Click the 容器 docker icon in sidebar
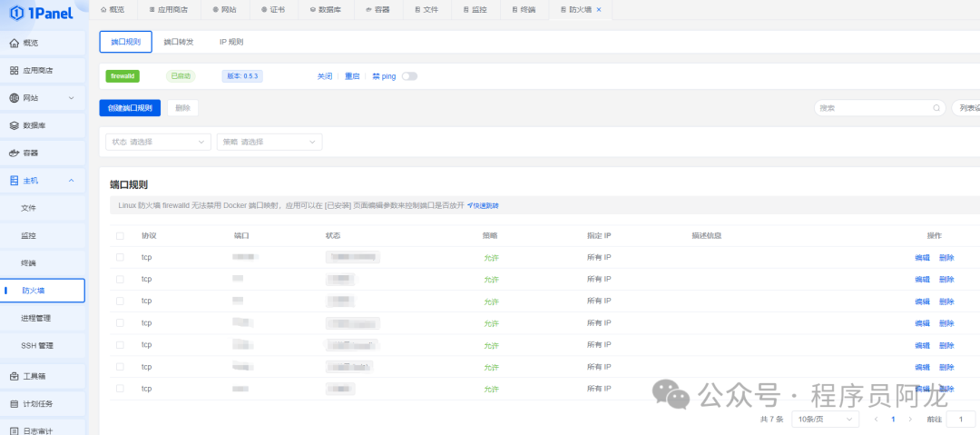 (x=15, y=153)
